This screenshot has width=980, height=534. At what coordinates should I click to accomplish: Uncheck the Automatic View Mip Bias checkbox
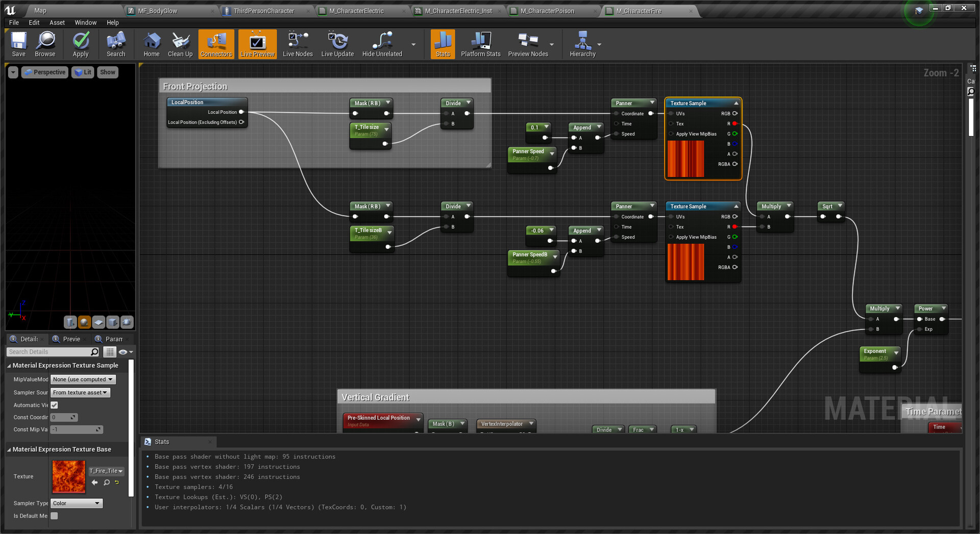[55, 405]
